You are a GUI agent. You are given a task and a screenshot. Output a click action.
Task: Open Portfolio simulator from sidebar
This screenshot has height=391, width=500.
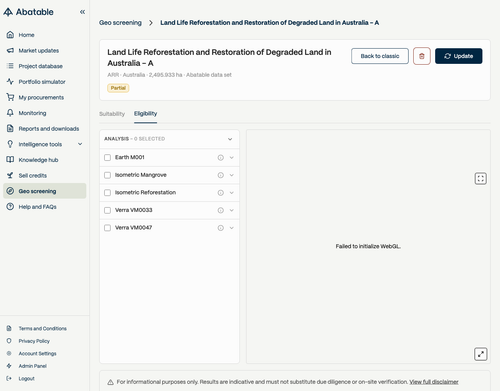[45, 82]
